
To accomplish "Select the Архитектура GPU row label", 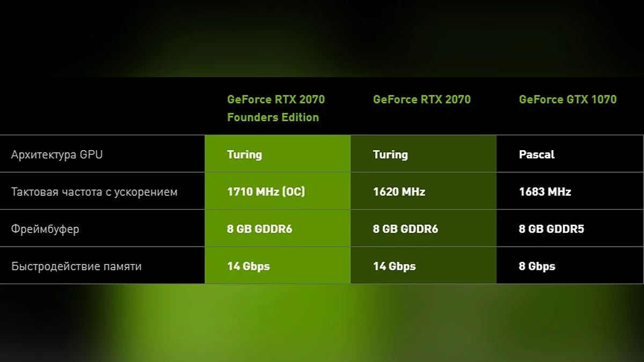I will point(57,154).
